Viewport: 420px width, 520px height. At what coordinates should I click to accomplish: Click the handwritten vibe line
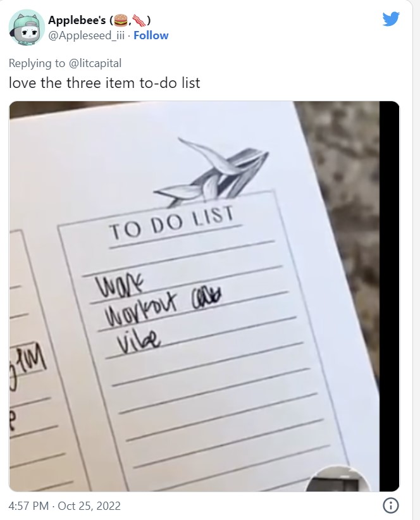pos(139,342)
